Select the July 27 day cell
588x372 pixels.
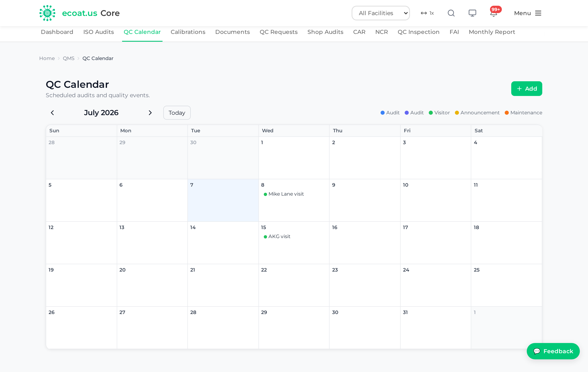click(152, 327)
